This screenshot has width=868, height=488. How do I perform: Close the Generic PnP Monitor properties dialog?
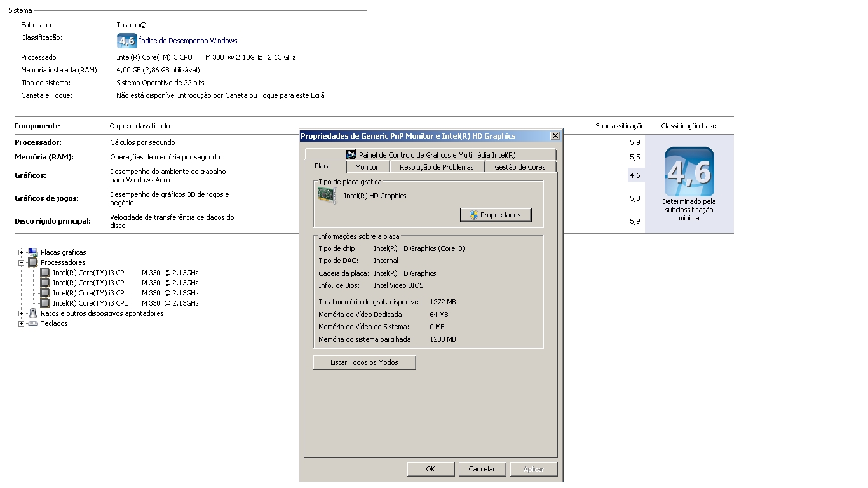coord(555,136)
